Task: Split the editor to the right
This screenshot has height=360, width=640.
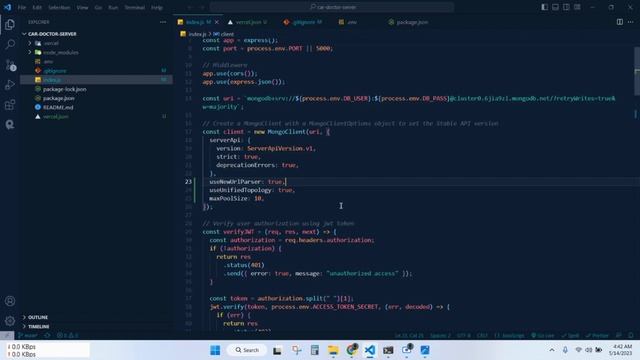Action: pyautogui.click(x=620, y=22)
